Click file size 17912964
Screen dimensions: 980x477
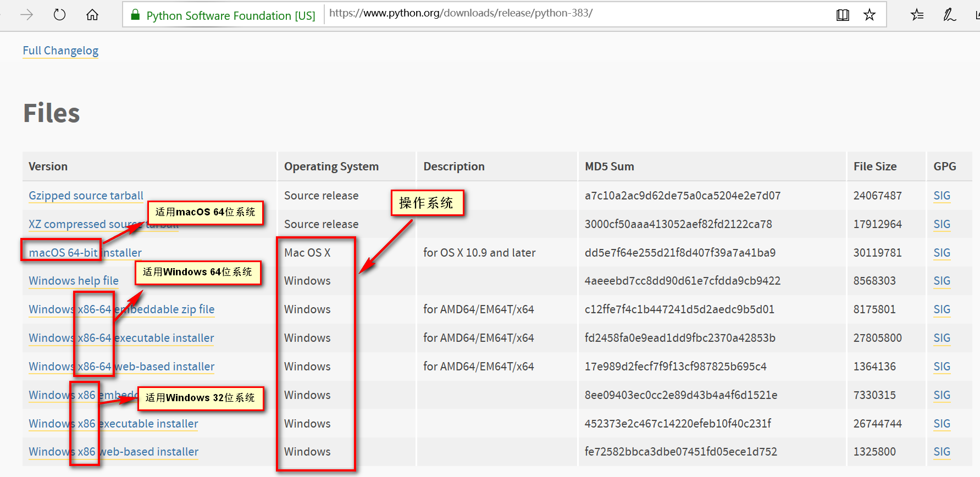878,224
